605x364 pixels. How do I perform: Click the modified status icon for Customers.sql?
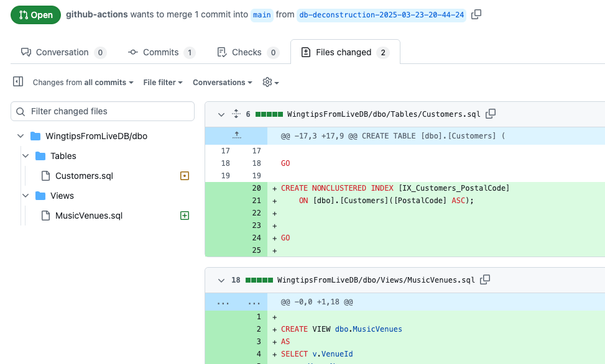185,176
